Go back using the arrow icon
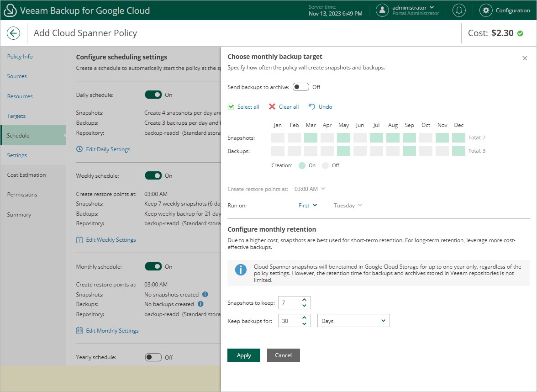Viewport: 537px width, 392px height. (13, 33)
